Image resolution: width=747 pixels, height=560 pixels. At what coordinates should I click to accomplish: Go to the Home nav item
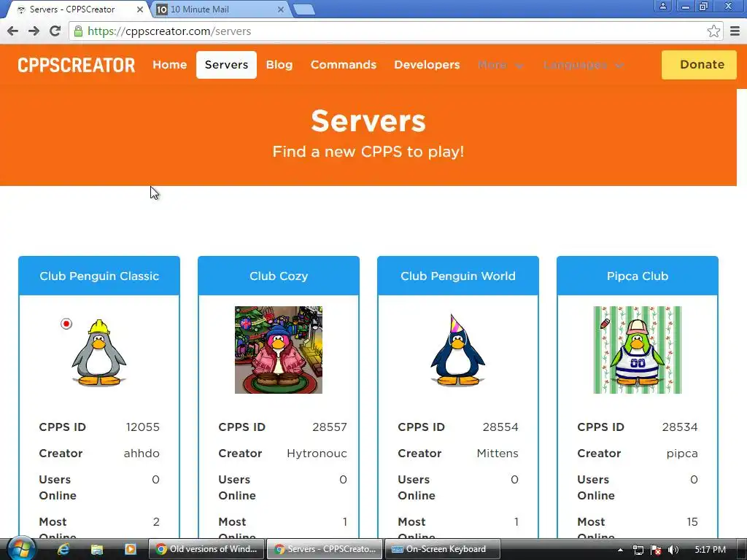pyautogui.click(x=169, y=65)
